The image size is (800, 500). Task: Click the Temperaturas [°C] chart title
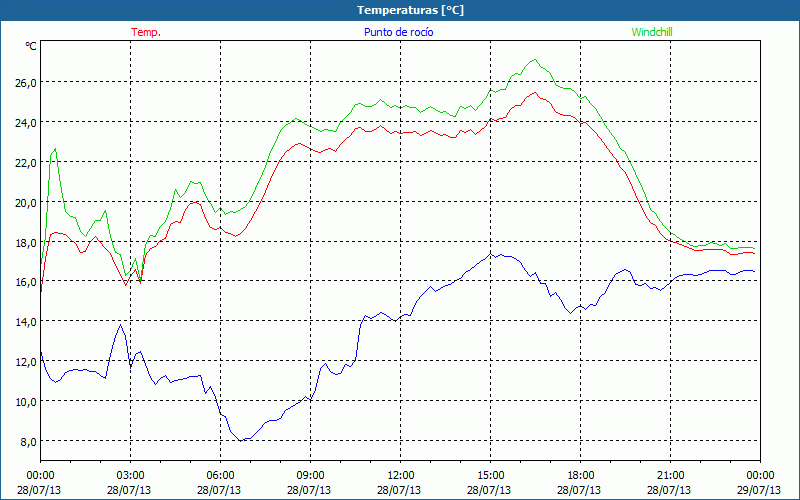click(410, 10)
